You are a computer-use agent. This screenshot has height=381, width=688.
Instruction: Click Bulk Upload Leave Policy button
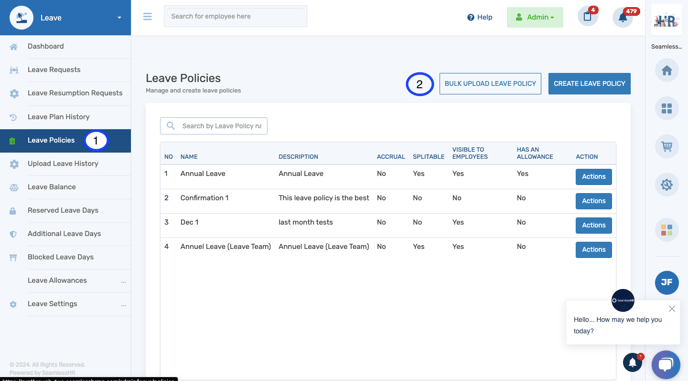(x=490, y=83)
